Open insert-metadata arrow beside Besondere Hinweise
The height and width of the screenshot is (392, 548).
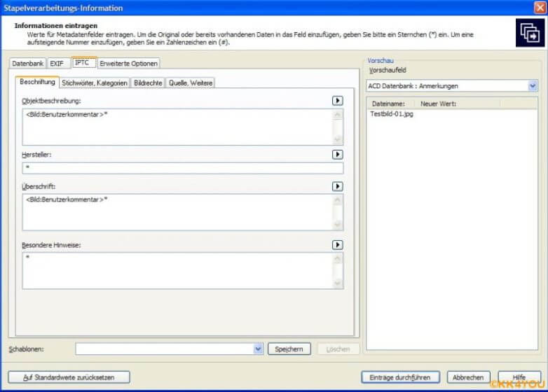pyautogui.click(x=337, y=245)
